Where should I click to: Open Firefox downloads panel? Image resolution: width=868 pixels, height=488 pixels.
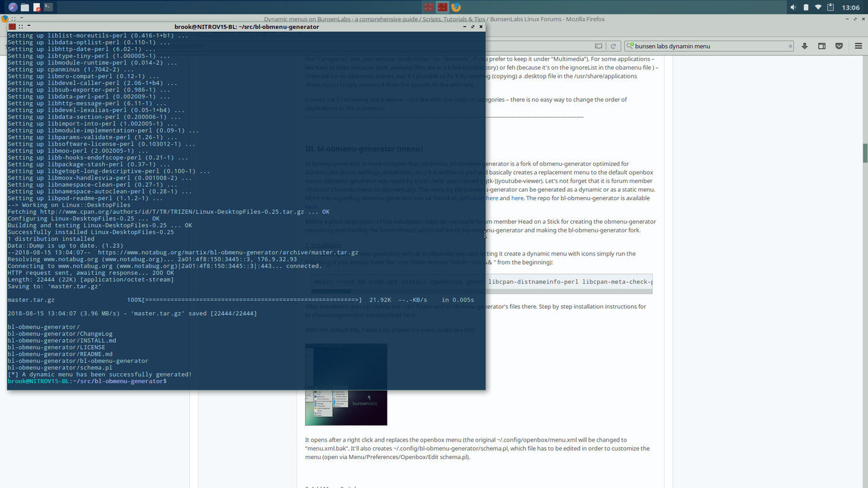[x=805, y=46]
